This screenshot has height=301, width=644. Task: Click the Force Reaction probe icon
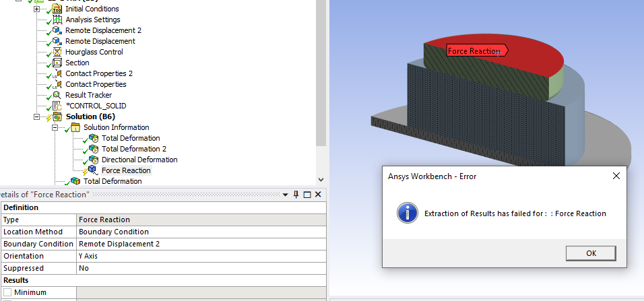point(93,170)
